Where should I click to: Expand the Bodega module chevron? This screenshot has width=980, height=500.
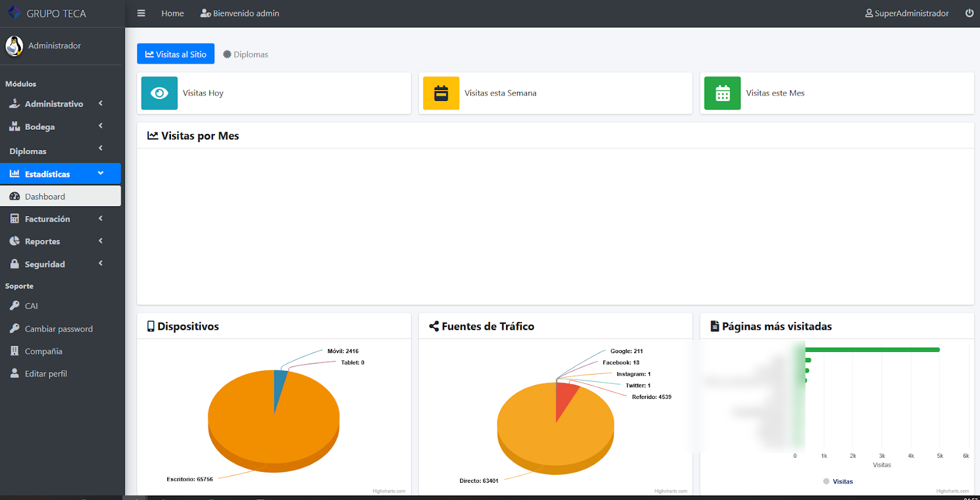tap(100, 126)
